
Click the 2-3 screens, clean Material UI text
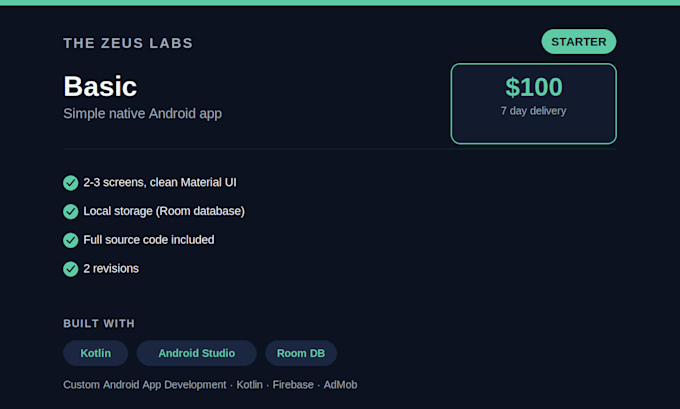[160, 183]
